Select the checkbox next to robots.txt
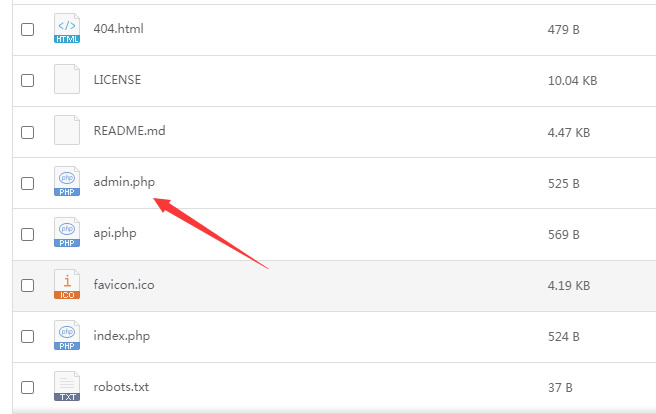The height and width of the screenshot is (414, 656). click(x=28, y=387)
